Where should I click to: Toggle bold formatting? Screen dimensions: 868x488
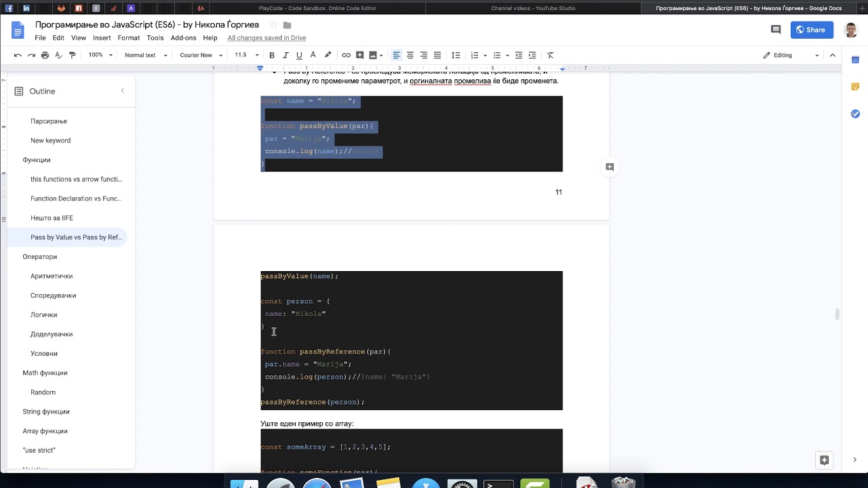tap(272, 55)
